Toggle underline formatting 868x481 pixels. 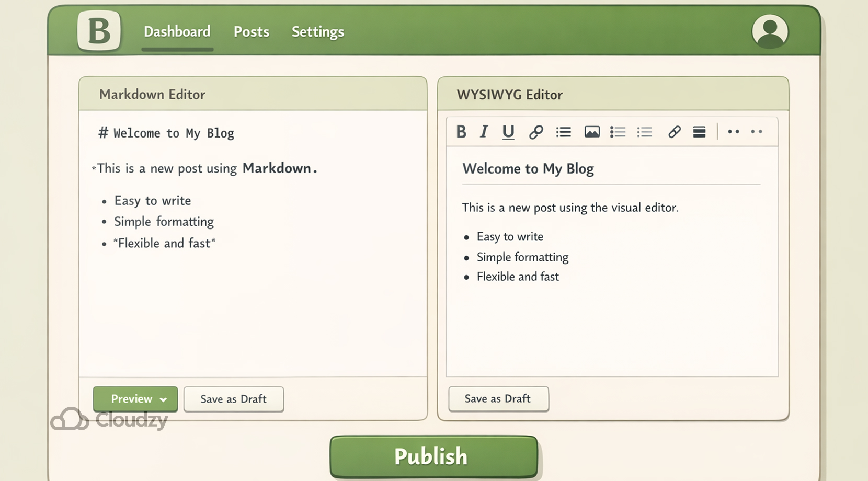click(x=508, y=132)
